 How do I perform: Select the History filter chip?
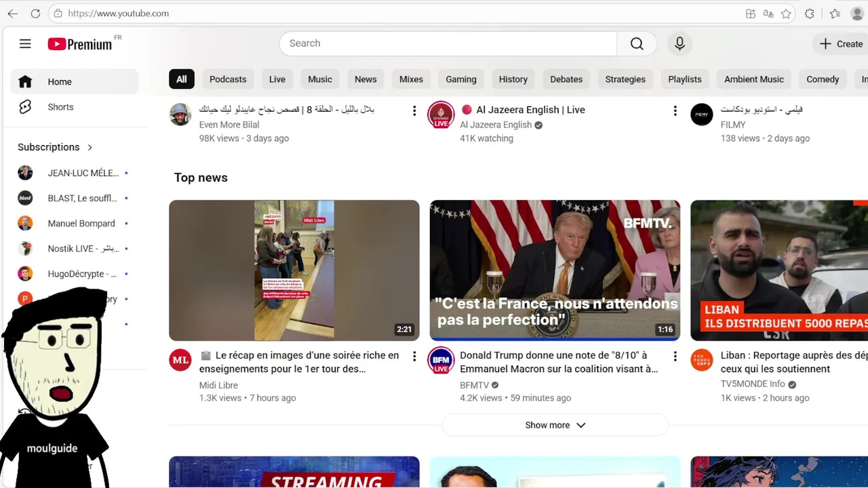[x=513, y=79]
